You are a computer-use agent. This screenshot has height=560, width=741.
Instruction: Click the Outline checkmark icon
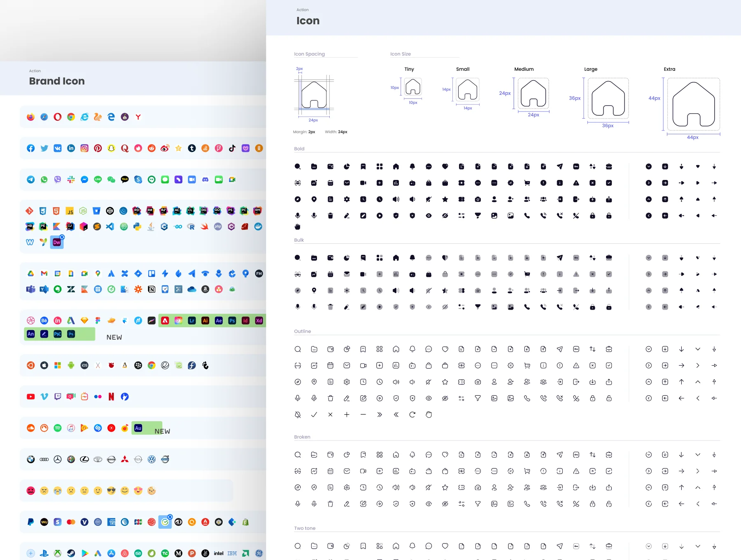(314, 415)
